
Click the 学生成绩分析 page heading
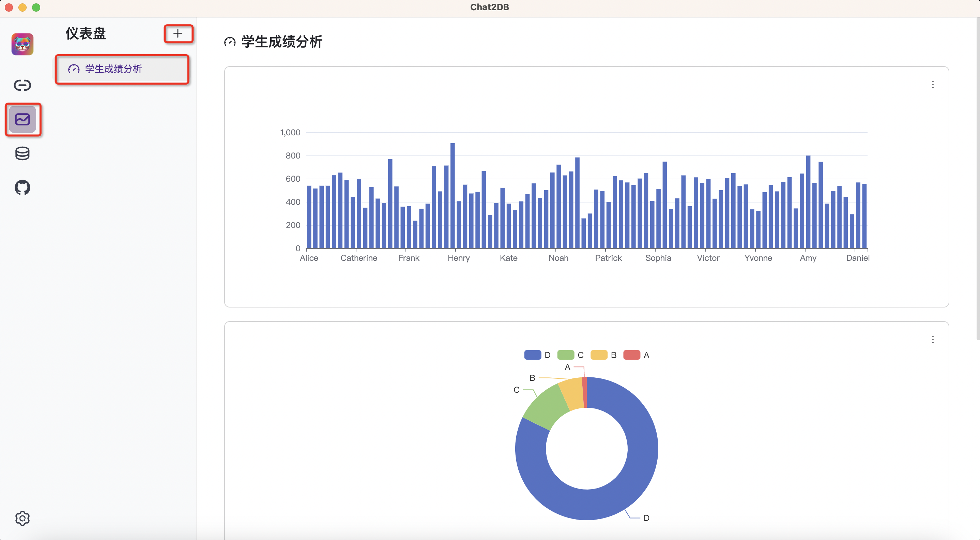(x=282, y=42)
